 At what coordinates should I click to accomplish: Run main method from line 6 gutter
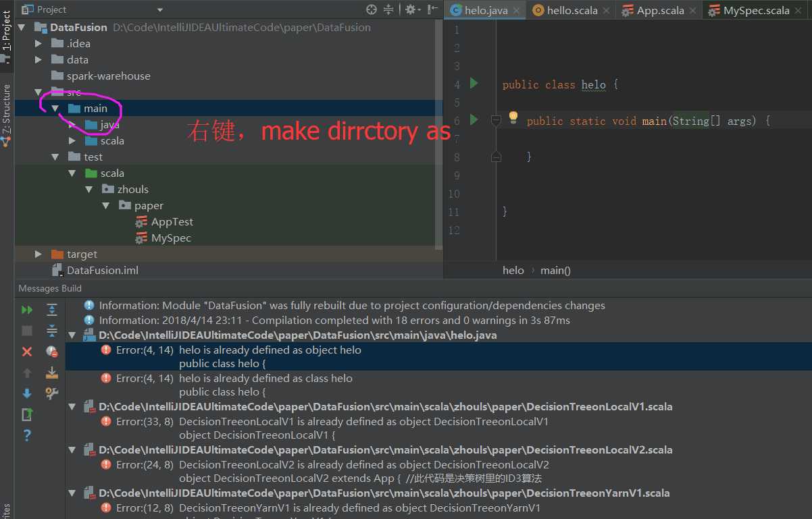click(474, 119)
